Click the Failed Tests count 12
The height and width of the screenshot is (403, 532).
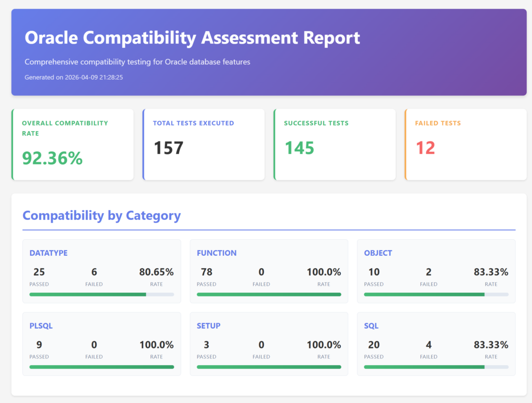425,148
